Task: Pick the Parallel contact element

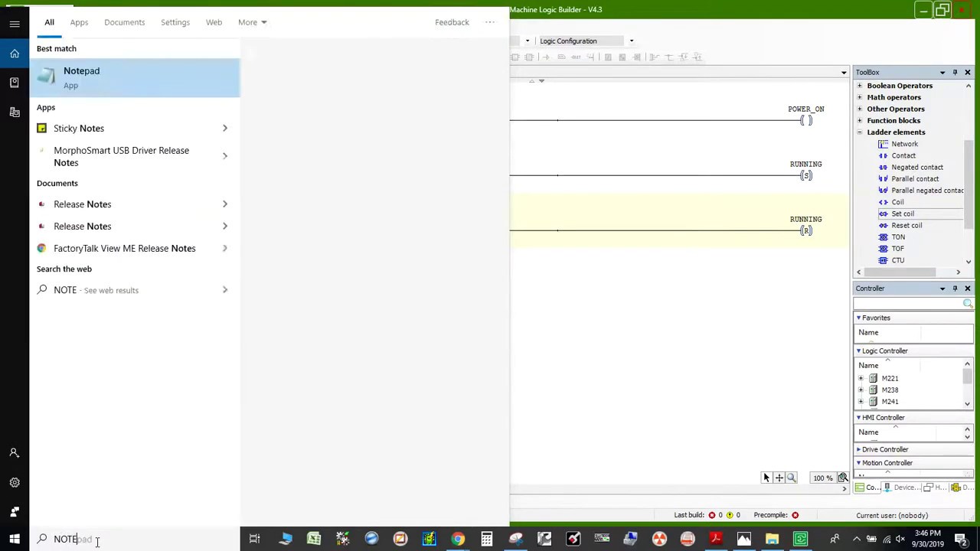Action: click(x=914, y=178)
